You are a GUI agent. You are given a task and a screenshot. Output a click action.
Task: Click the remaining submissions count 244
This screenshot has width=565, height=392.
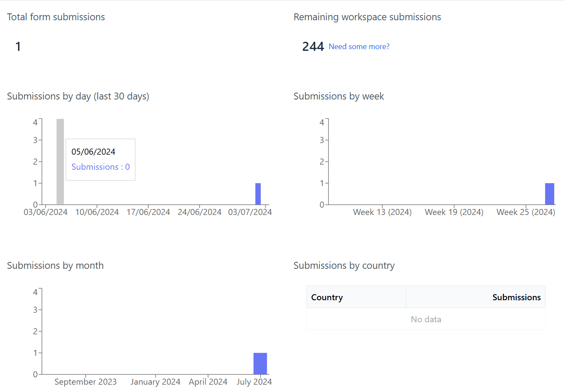[313, 47]
